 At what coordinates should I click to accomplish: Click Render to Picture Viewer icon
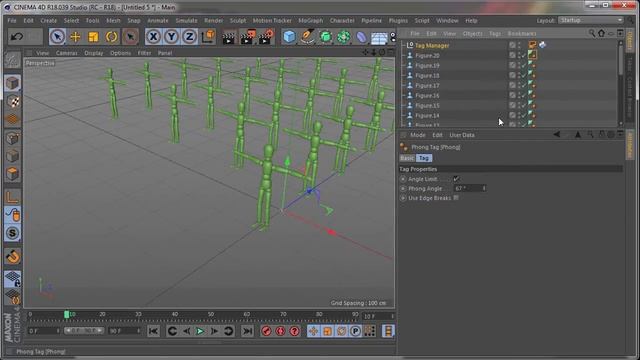click(x=247, y=37)
